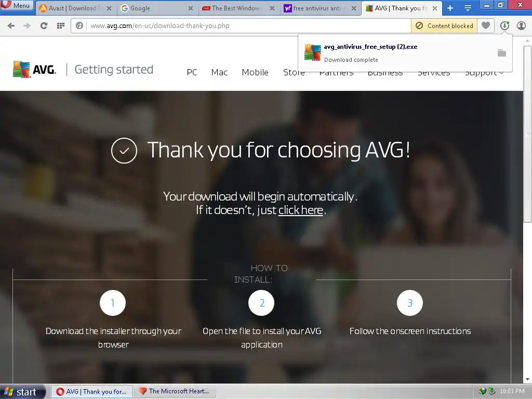Open a new tab with plus icon
Image resolution: width=532 pixels, height=399 pixels.
[450, 8]
